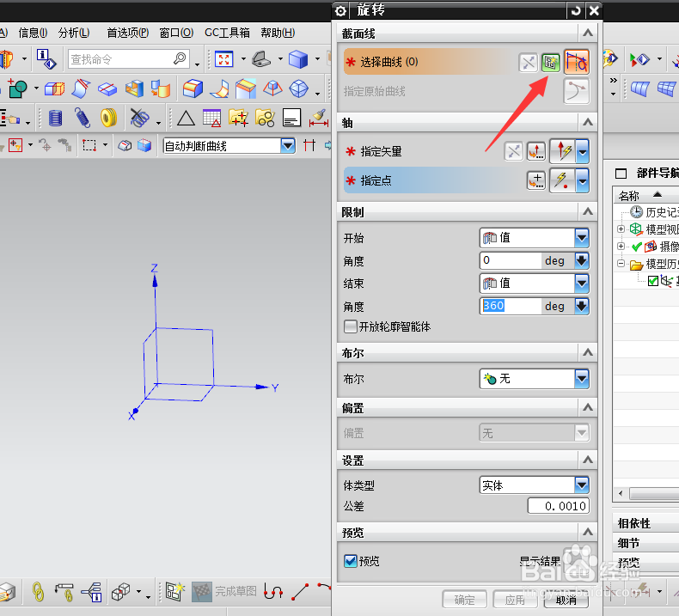Click the inferred vector icon in 指定矢量 row

coord(563,151)
